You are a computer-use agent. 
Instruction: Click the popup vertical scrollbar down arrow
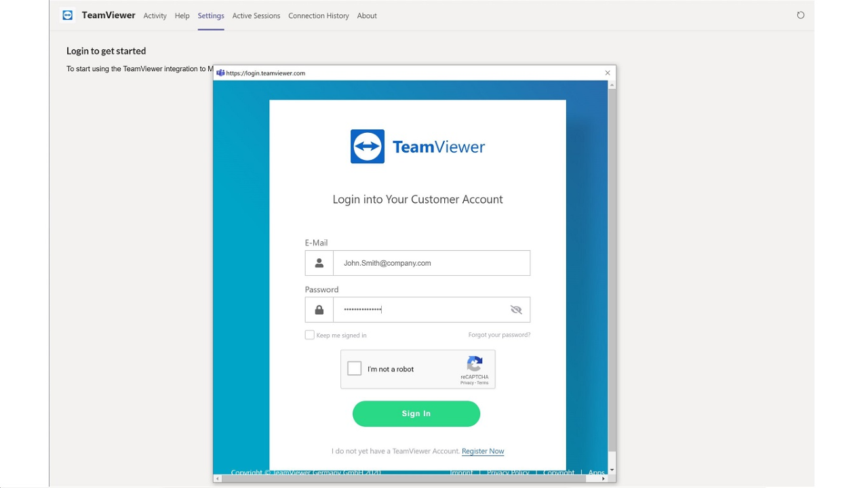(x=612, y=470)
